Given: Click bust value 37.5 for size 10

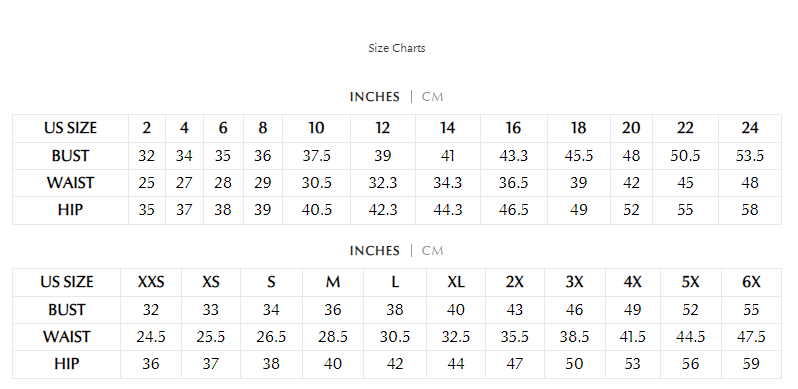Looking at the screenshot, I should click(316, 155).
